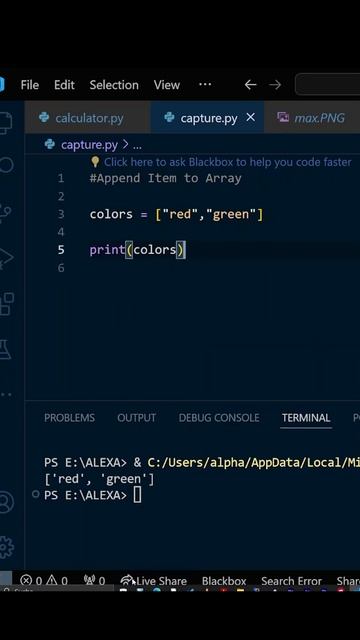The width and height of the screenshot is (360, 640).
Task: Open the Edit menu
Action: click(x=64, y=85)
